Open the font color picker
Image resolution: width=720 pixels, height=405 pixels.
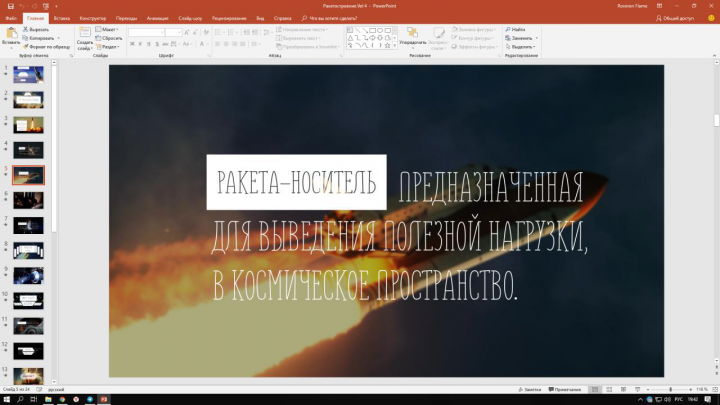point(202,44)
